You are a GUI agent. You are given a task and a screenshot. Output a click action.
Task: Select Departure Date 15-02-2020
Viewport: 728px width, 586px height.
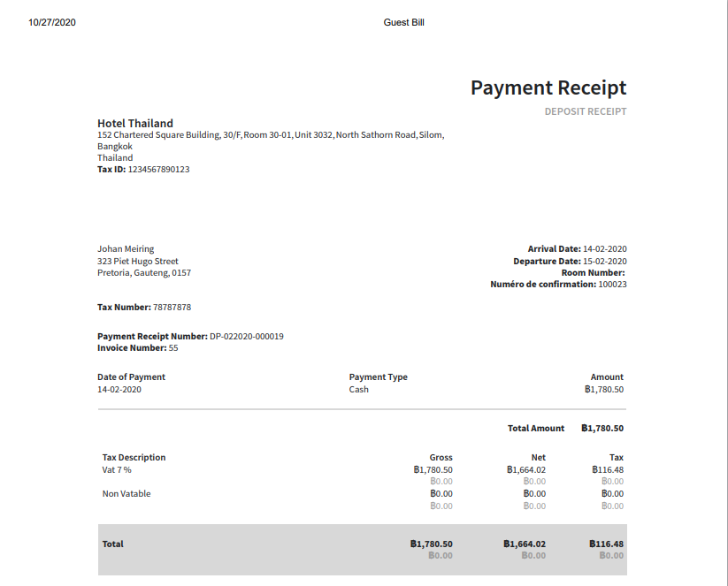point(571,262)
